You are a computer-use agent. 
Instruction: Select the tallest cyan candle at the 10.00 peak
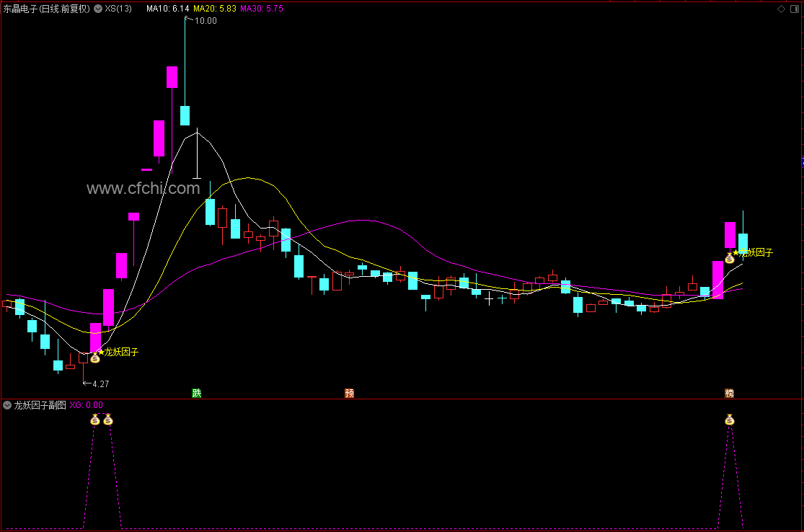point(185,115)
